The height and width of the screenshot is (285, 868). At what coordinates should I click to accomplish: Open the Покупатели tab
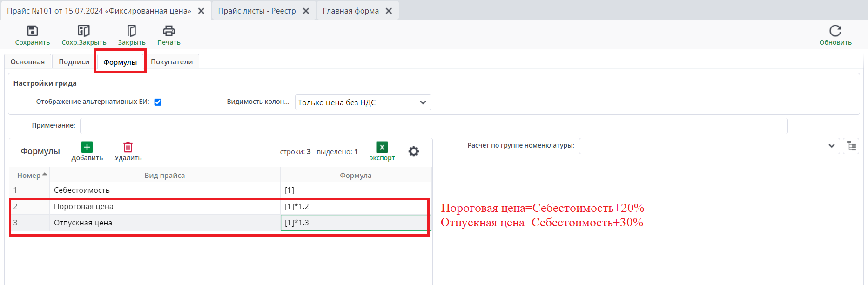click(172, 62)
